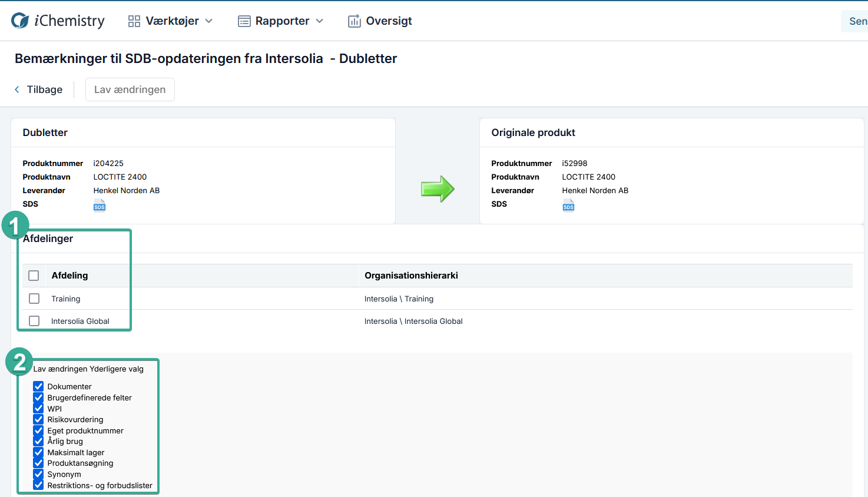The width and height of the screenshot is (868, 497).
Task: Click the 'Intersolia \ Training' hierarchy cell
Action: point(399,299)
